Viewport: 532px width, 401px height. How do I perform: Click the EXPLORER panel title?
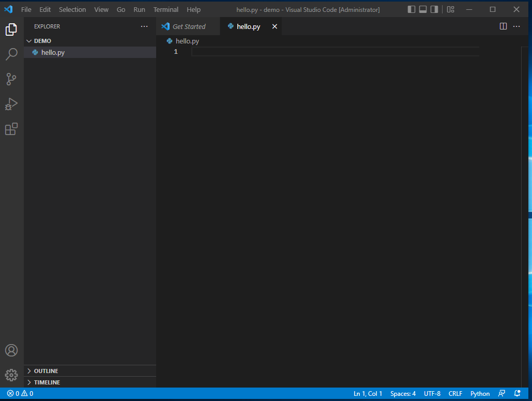(47, 26)
